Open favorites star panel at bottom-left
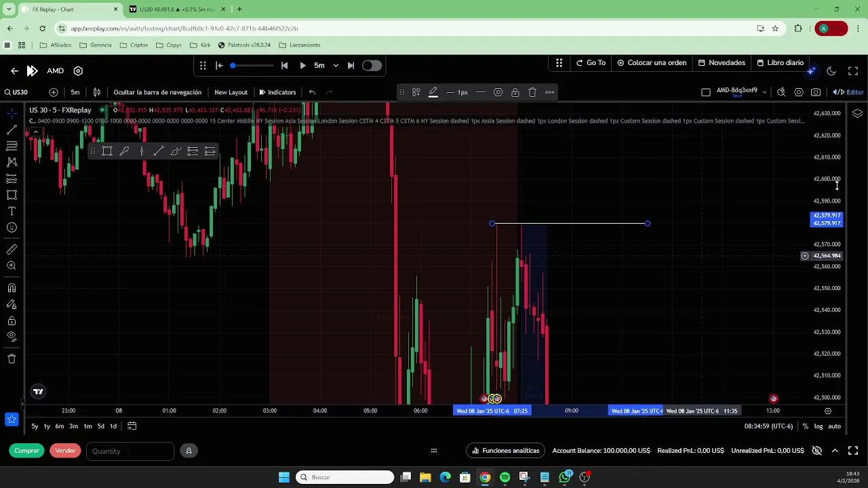This screenshot has height=488, width=868. coord(12,420)
